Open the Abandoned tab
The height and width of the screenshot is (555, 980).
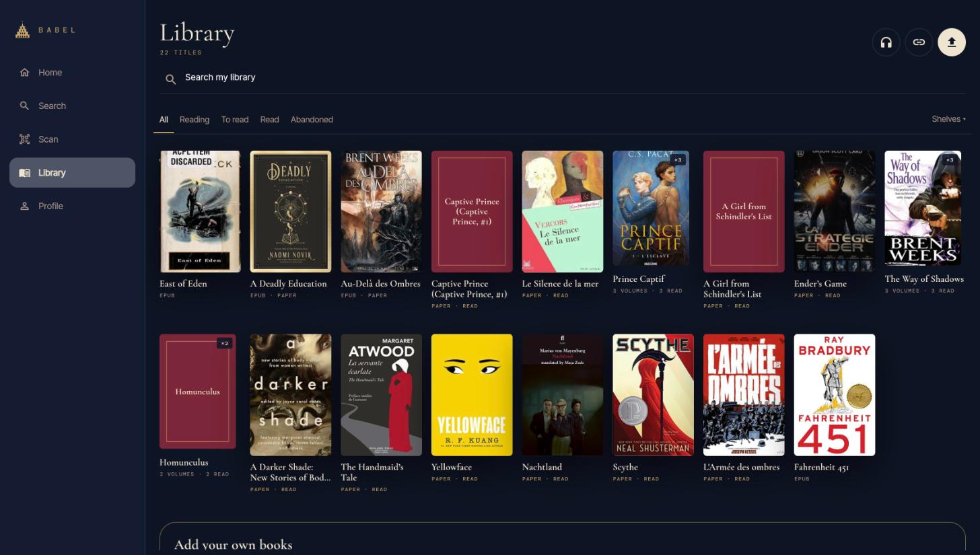(x=312, y=120)
